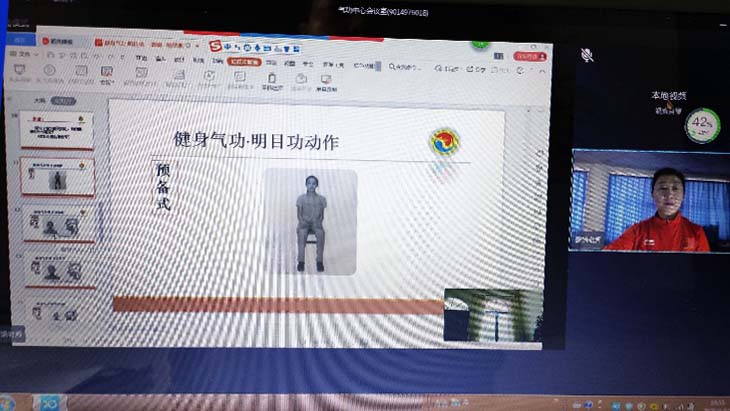Viewport: 730px width, 411px height.
Task: Open the Windows Start button
Action: pyautogui.click(x=18, y=402)
